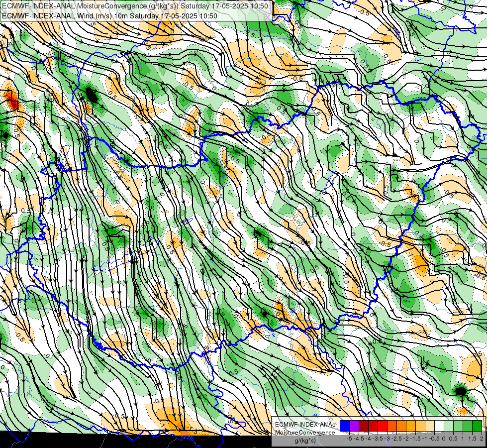Click the -3.5 legend tick label
This screenshot has height=448, width=487.
click(378, 439)
